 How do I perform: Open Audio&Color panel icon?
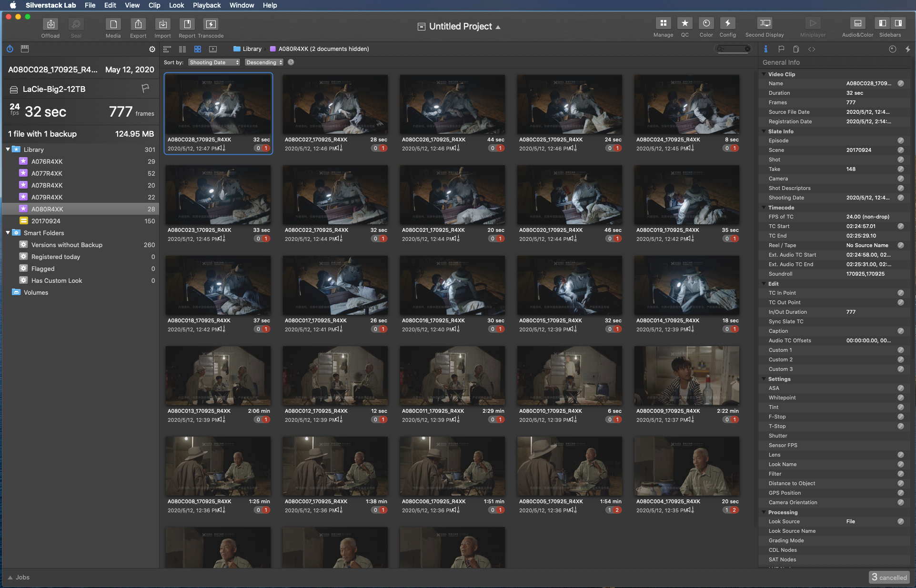(x=857, y=23)
